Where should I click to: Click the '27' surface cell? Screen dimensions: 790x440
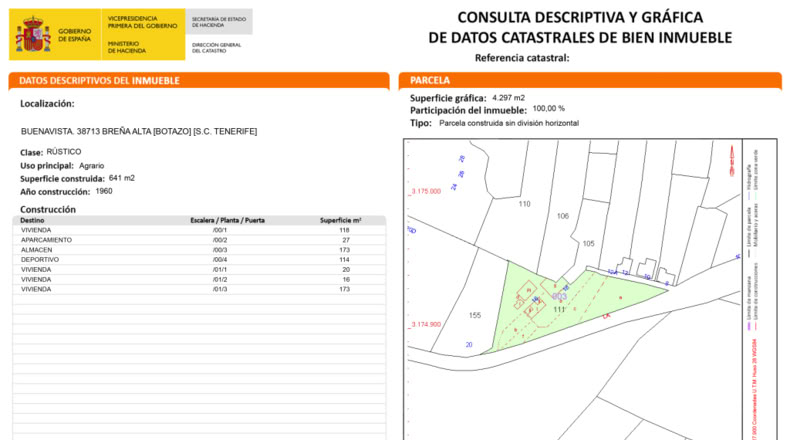click(x=346, y=240)
